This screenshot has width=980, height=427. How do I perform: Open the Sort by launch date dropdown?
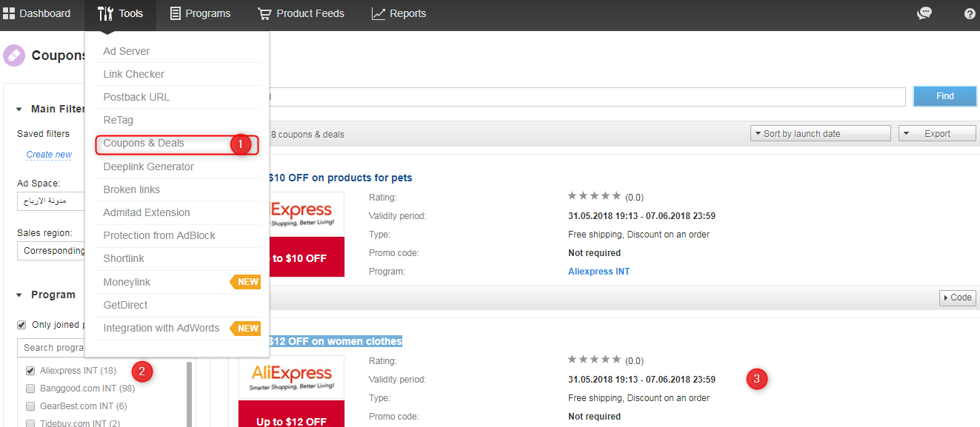pos(820,133)
